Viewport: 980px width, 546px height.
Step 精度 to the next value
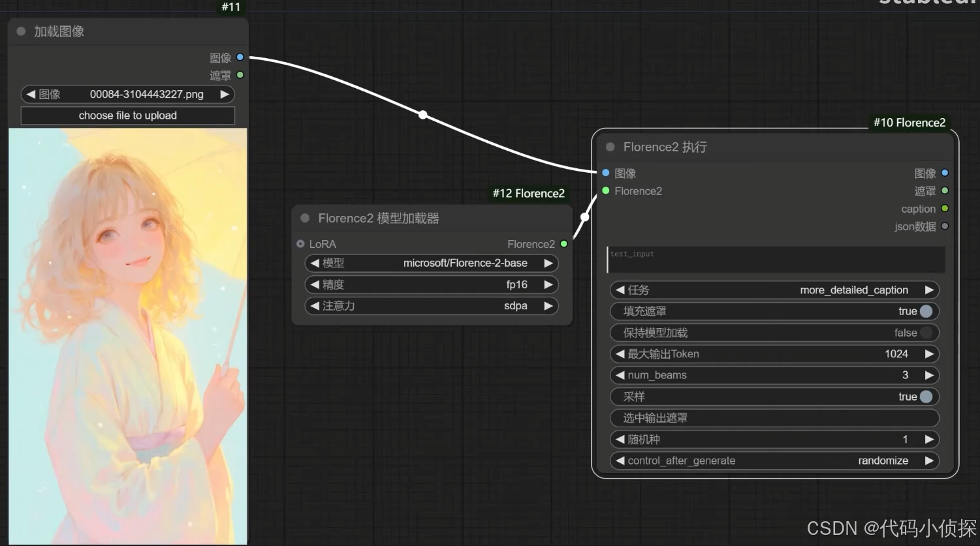click(548, 284)
